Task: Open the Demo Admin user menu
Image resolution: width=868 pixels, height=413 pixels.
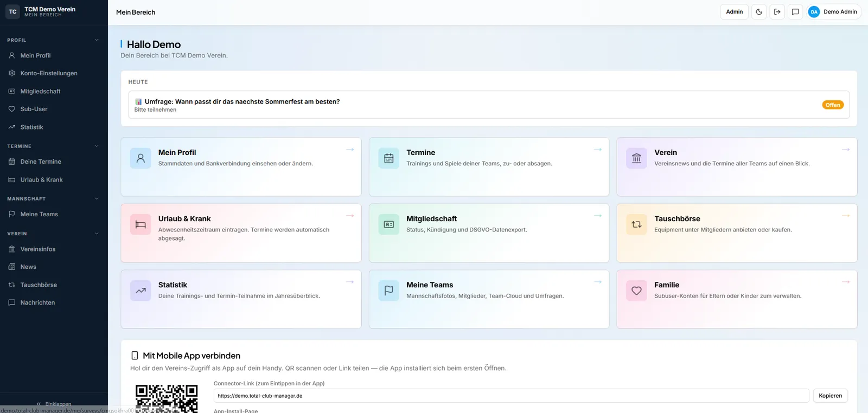Action: [834, 12]
